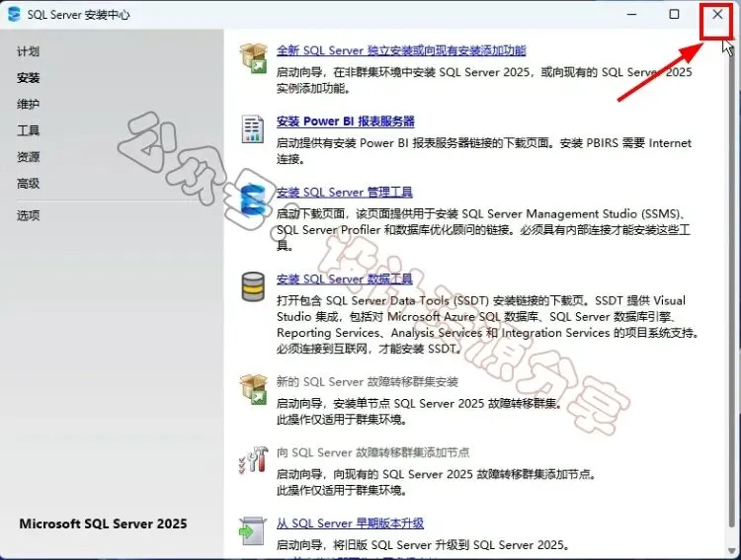Open the 选项 sidebar section
The width and height of the screenshot is (741, 560).
tap(28, 215)
